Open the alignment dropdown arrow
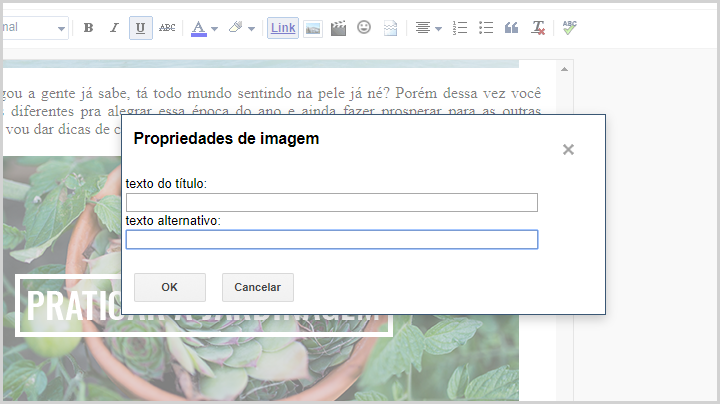The height and width of the screenshot is (404, 720). click(439, 29)
